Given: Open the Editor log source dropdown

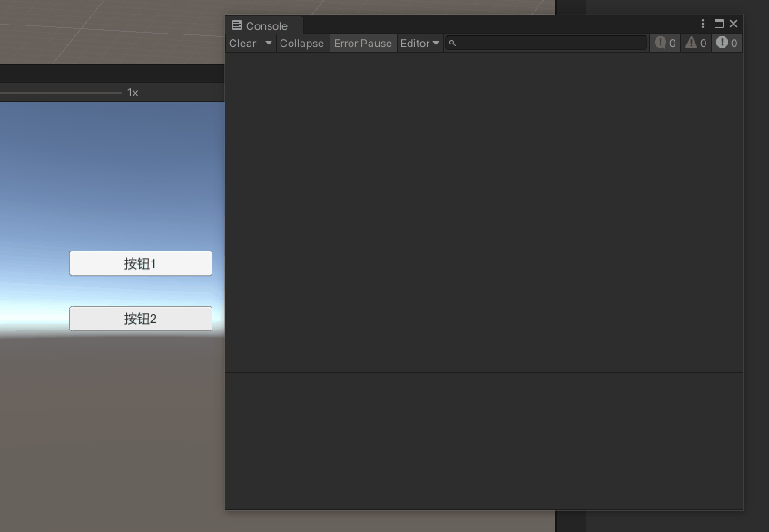Looking at the screenshot, I should click(x=419, y=43).
